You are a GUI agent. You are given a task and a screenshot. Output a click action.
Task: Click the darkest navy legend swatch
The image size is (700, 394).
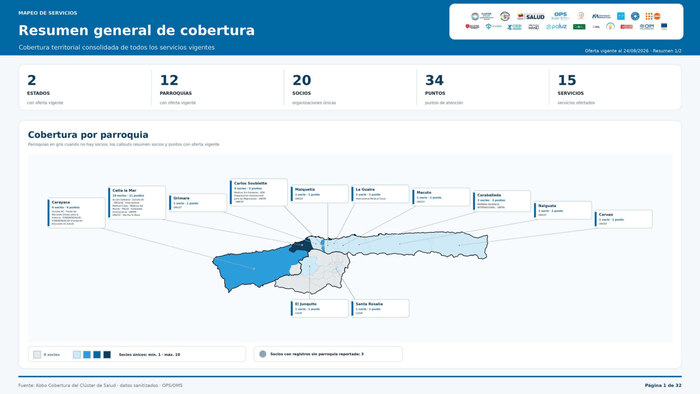pos(107,355)
